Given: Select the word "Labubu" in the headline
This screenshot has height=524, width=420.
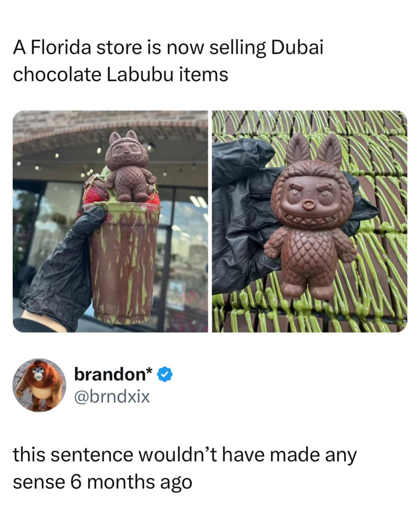Looking at the screenshot, I should tap(140, 75).
